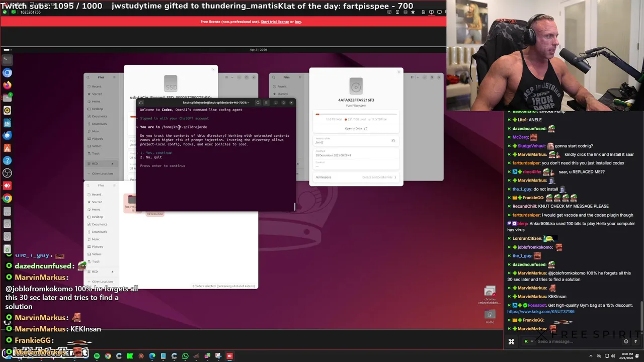Click the open parent folder icon beside /mnt/
644x362 pixels.
coord(393,141)
